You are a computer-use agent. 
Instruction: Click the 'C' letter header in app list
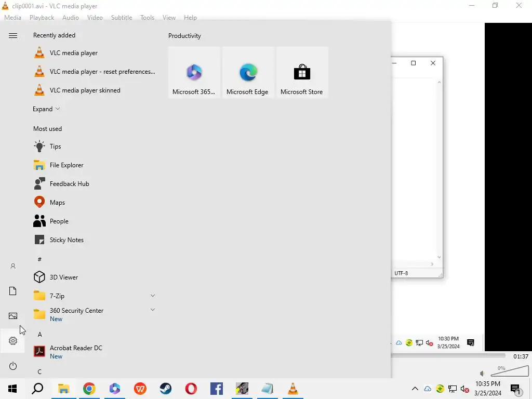pos(39,372)
